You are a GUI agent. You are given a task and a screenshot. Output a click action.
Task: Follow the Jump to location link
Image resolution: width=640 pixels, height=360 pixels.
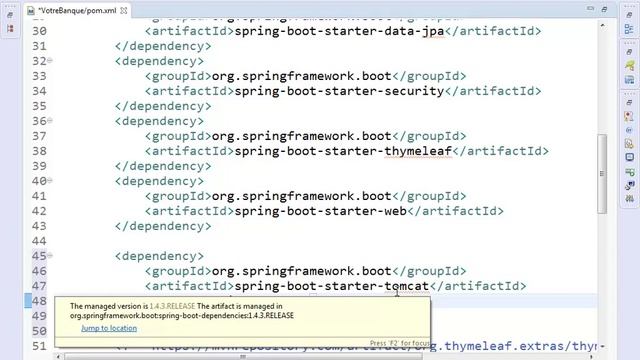pyautogui.click(x=109, y=328)
